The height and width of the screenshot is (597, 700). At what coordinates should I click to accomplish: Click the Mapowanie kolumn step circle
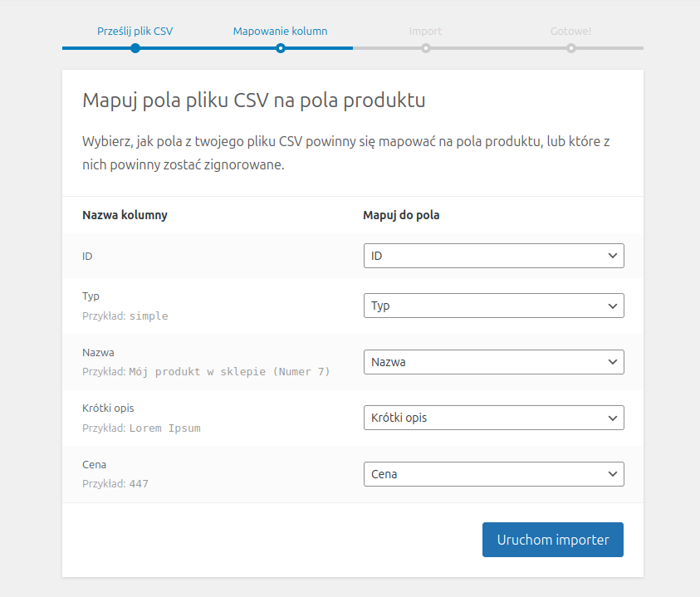coord(281,48)
